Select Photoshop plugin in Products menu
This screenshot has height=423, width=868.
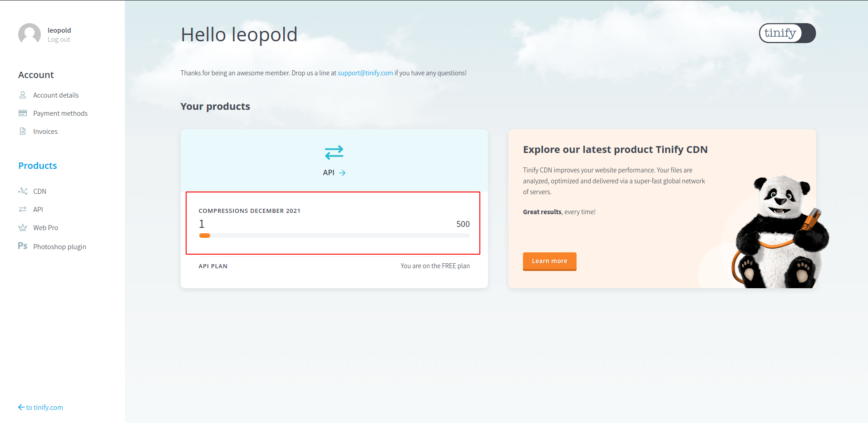[59, 246]
